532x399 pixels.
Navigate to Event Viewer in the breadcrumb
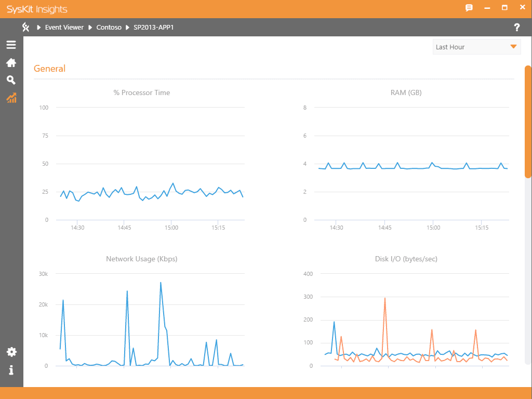(x=64, y=27)
